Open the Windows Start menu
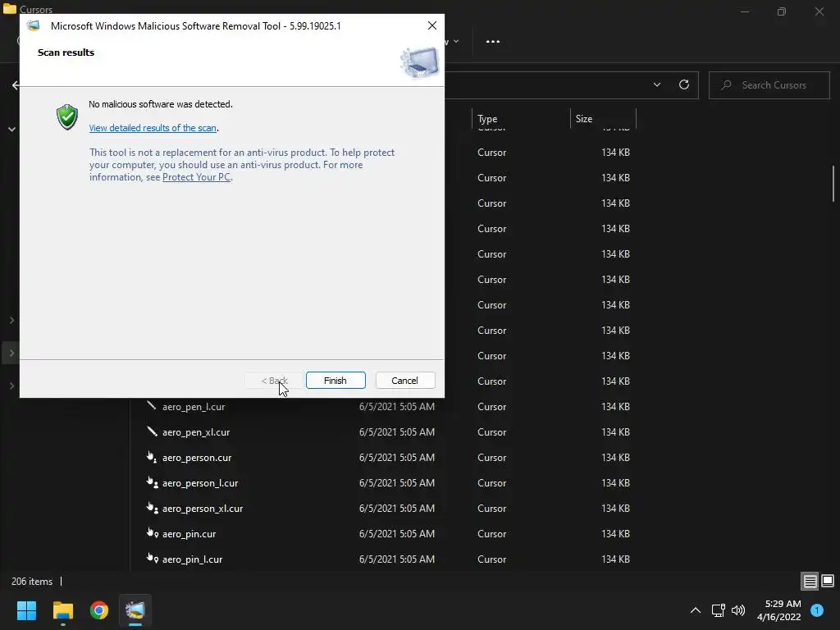 26,610
